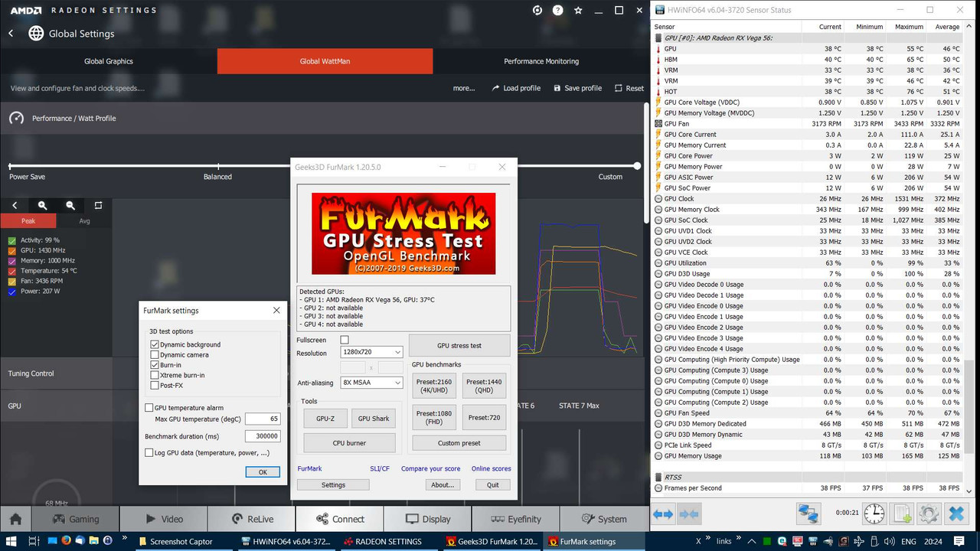Screen dimensions: 980x551
Task: Enable GPU temperature alarm
Action: 149,408
